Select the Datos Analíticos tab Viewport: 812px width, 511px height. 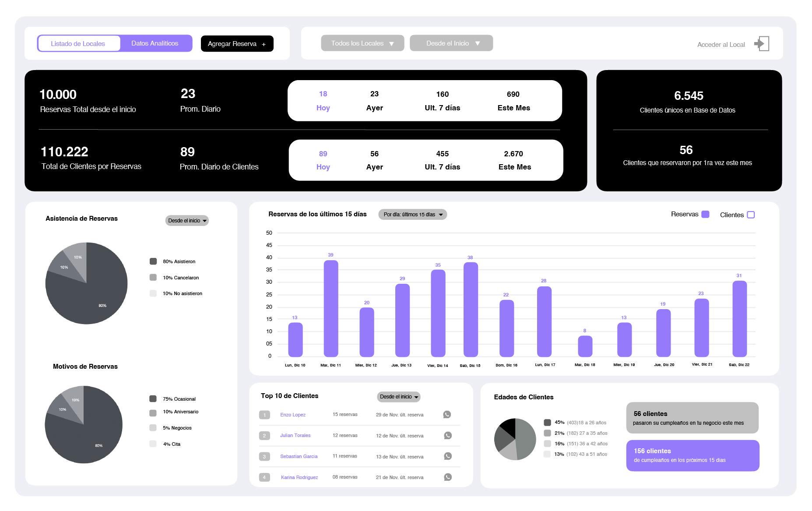[155, 43]
